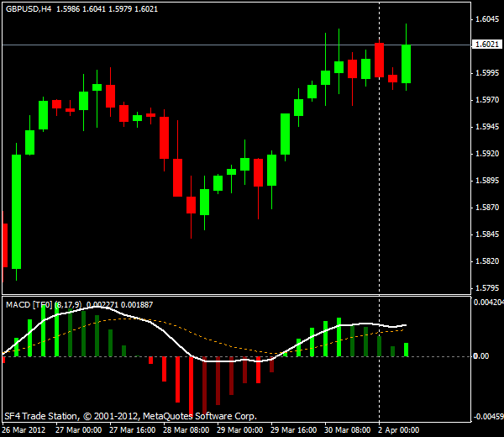
Task: Click the 2 Apr 00:00 time label
Action: [x=398, y=429]
